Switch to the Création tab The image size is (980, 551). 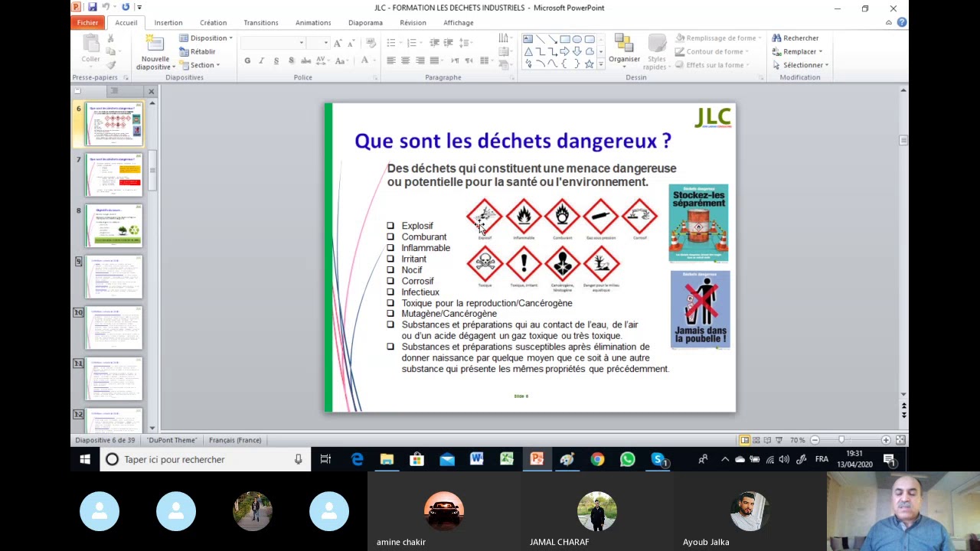coord(213,22)
